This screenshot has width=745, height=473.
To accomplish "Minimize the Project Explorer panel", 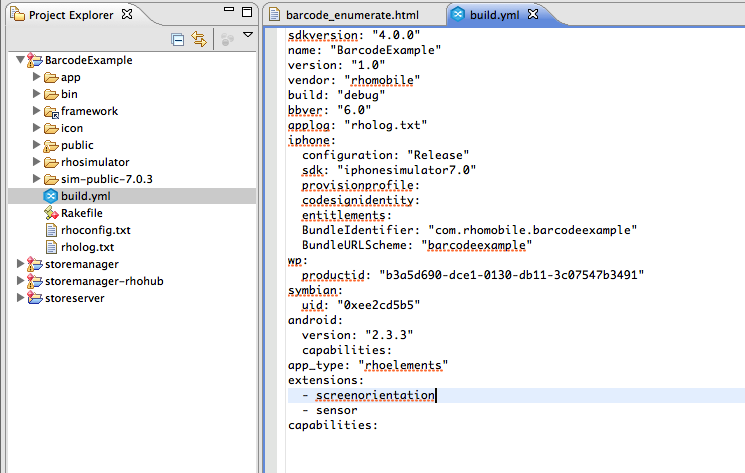I will coord(229,9).
